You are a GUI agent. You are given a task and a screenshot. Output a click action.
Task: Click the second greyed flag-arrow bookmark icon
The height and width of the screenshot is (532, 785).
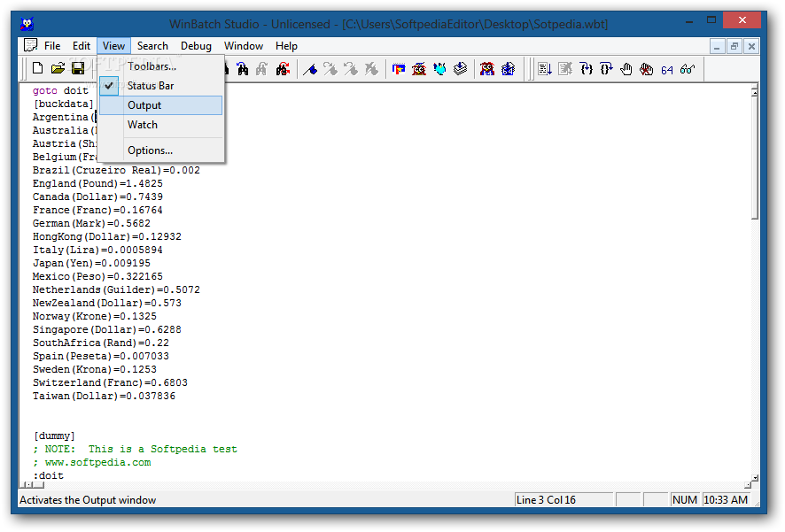[x=351, y=69]
